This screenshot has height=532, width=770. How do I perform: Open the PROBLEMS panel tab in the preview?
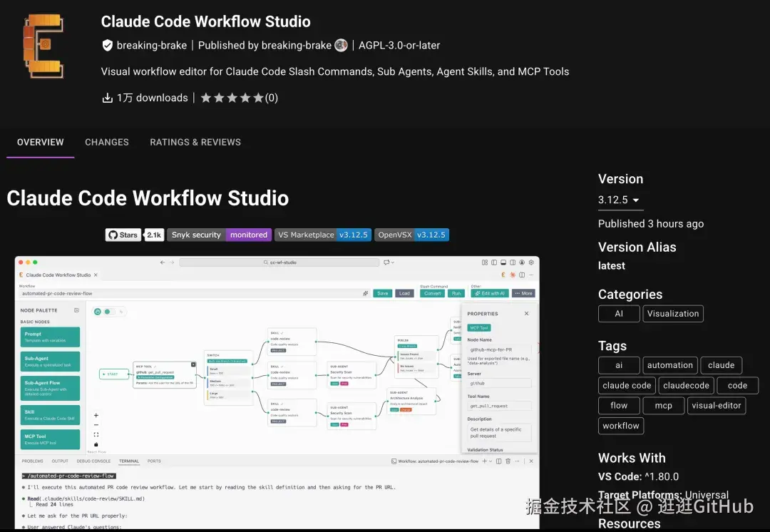[x=32, y=461]
